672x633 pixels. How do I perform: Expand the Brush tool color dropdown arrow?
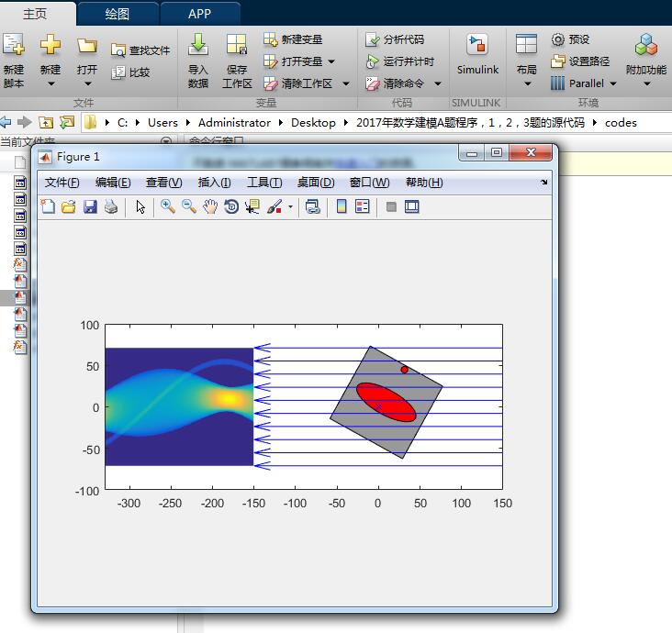(x=291, y=206)
